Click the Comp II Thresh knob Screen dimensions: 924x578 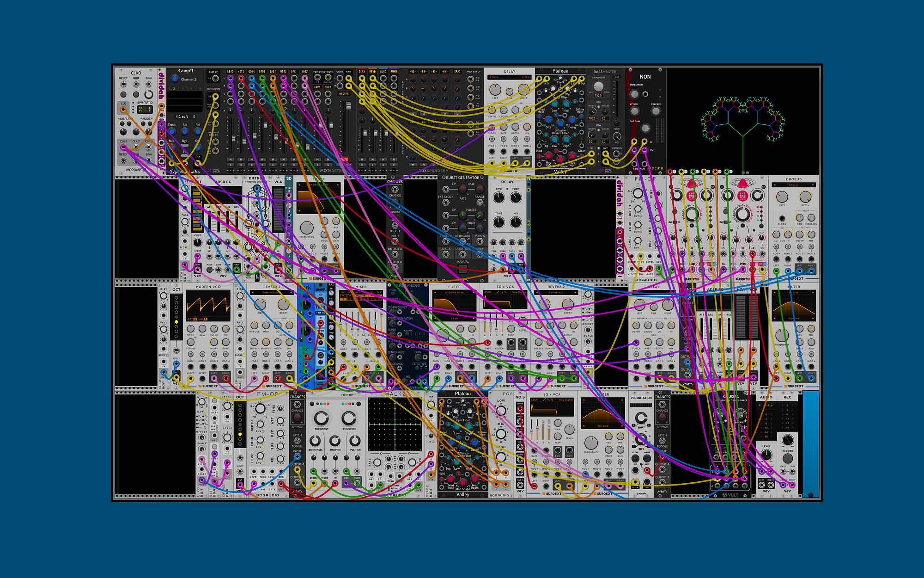pyautogui.click(x=172, y=131)
